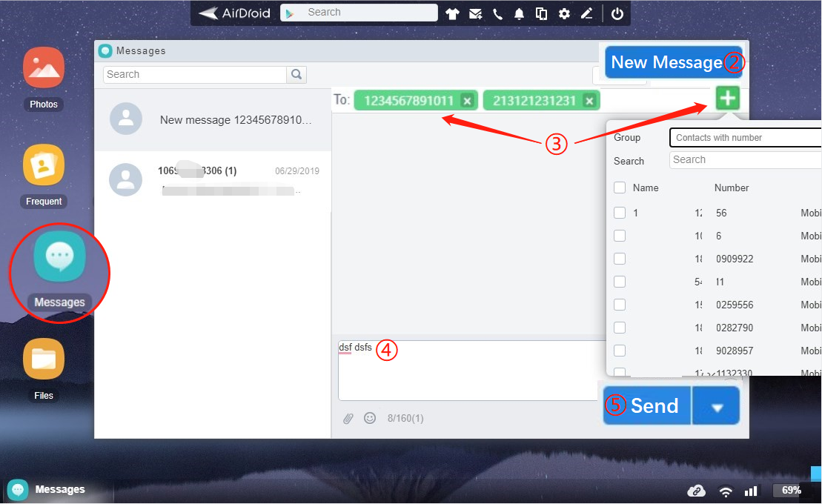The width and height of the screenshot is (822, 504).
Task: Click the Power icon to disconnect
Action: 617,13
